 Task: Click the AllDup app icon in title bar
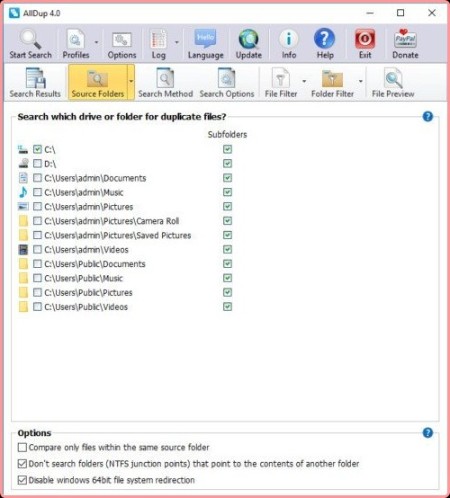[14, 13]
